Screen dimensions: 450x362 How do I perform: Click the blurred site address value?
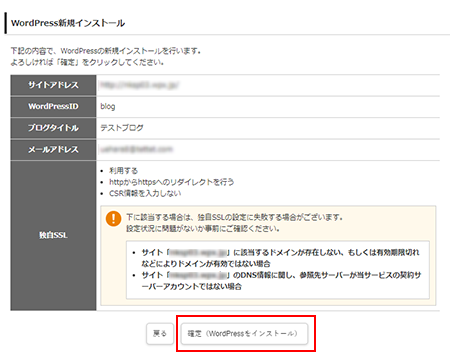point(140,85)
